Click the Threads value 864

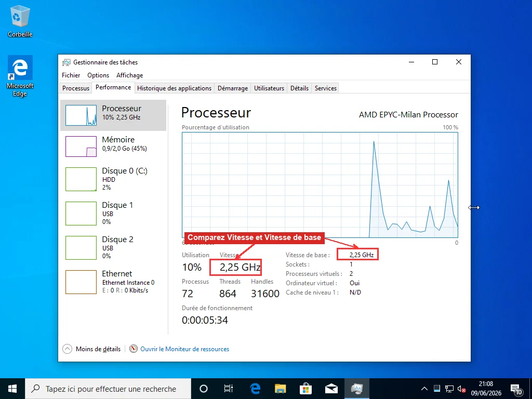pyautogui.click(x=228, y=294)
